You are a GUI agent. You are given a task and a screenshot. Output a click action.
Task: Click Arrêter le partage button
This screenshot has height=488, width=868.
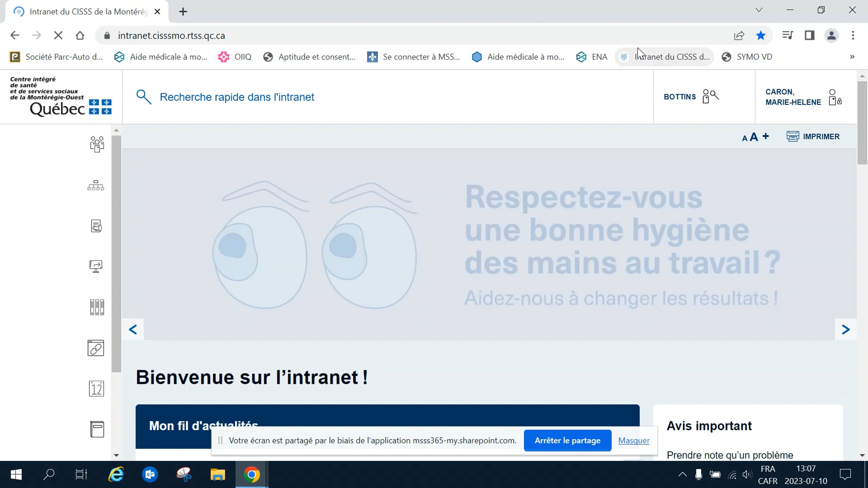point(567,440)
